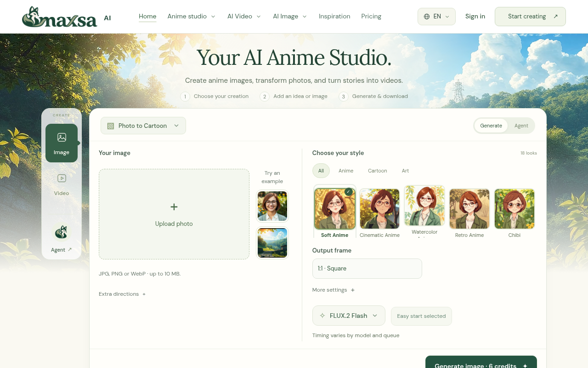Try the woman portrait example photo
The width and height of the screenshot is (588, 368).
[272, 206]
